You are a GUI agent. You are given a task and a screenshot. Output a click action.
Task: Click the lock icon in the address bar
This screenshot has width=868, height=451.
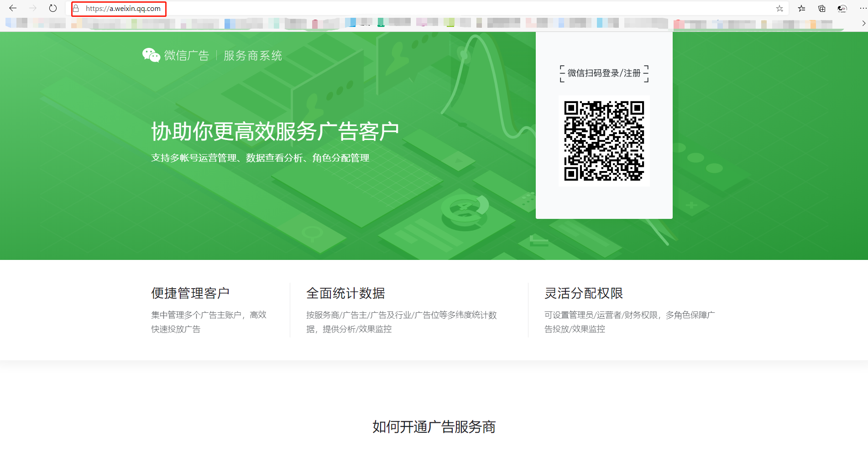[x=76, y=9]
